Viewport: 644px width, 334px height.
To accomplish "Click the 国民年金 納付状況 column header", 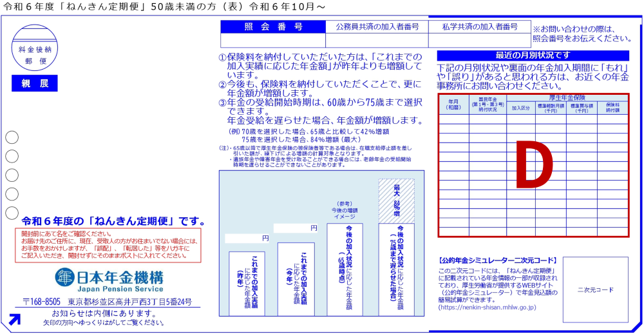I will (488, 104).
